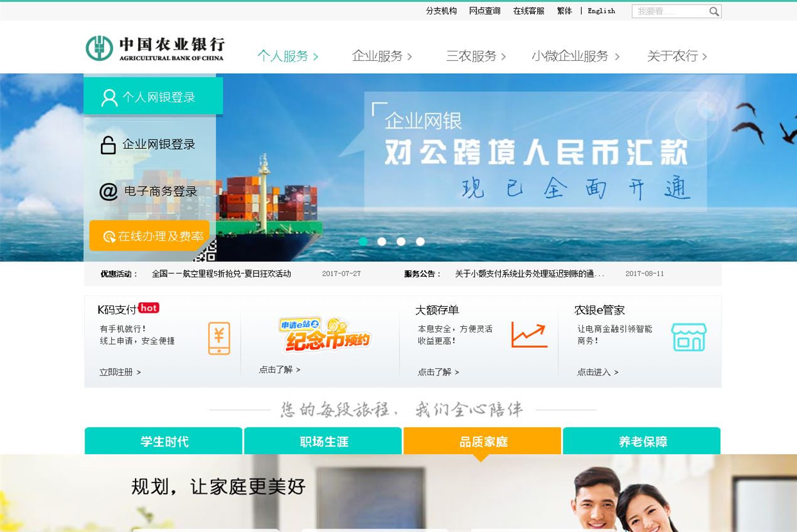
Task: Select the fourth carousel dot indicator
Action: click(x=420, y=242)
